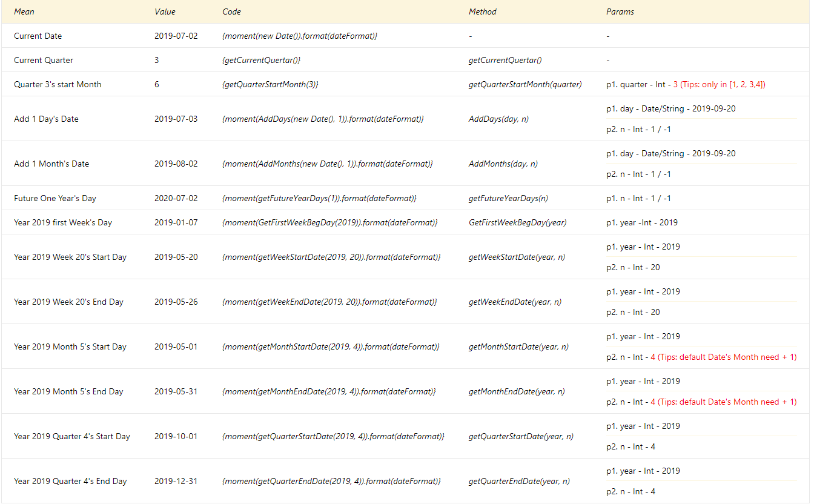Screen dimensions: 814x504
Task: Click the value "2019-07-02"
Action: (176, 36)
